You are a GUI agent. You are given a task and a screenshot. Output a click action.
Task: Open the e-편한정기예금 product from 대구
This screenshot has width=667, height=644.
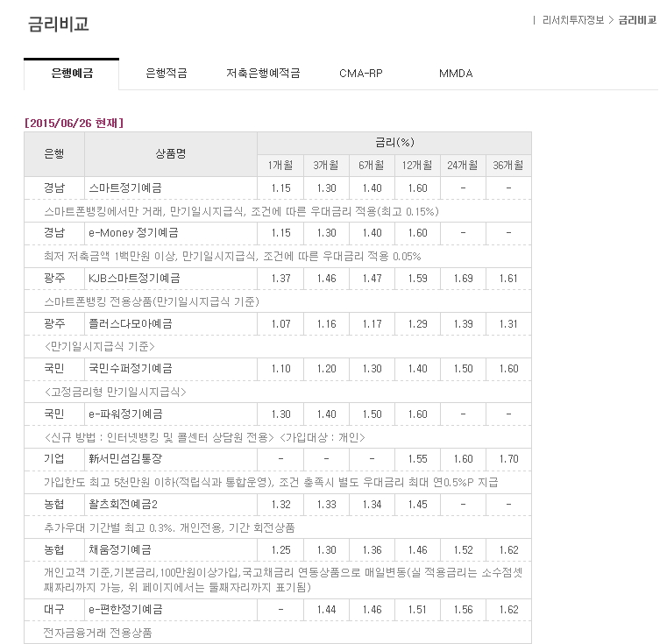click(125, 609)
